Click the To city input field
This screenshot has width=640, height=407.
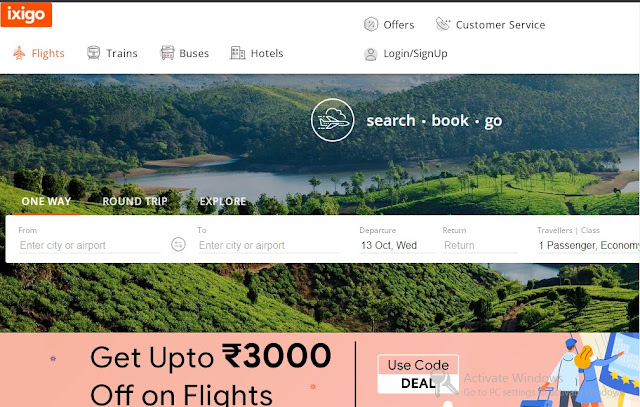[268, 245]
